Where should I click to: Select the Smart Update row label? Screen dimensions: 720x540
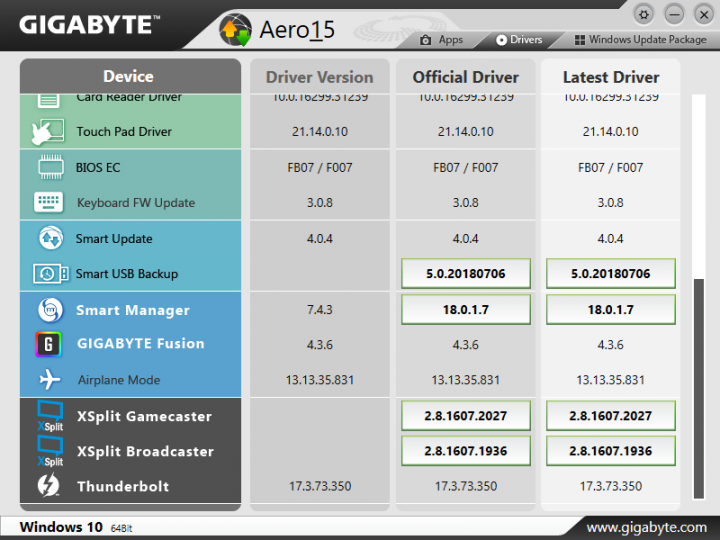coord(114,239)
